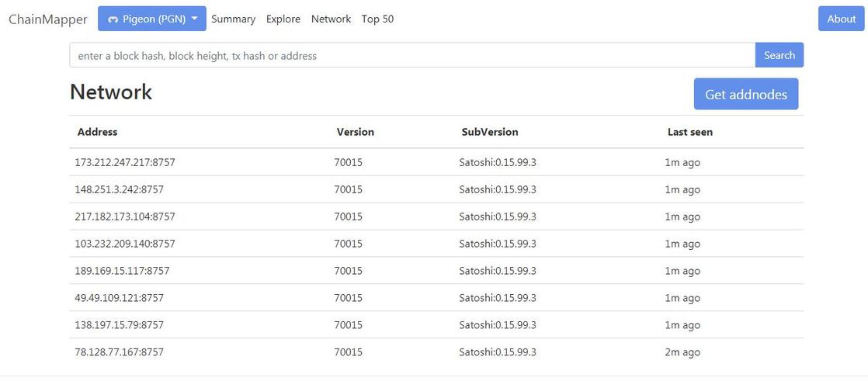Select node address 217.182.173.104:8757

click(x=124, y=217)
